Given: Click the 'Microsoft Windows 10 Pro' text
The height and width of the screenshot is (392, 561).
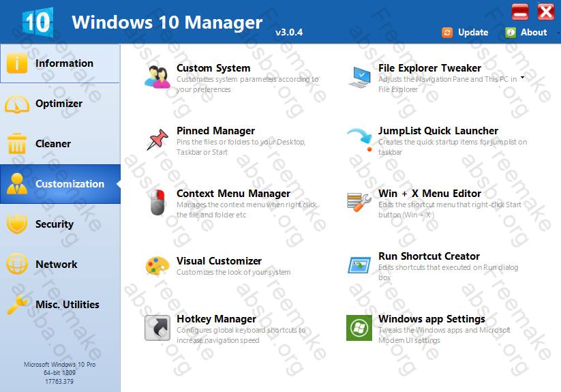Looking at the screenshot, I should [60, 365].
